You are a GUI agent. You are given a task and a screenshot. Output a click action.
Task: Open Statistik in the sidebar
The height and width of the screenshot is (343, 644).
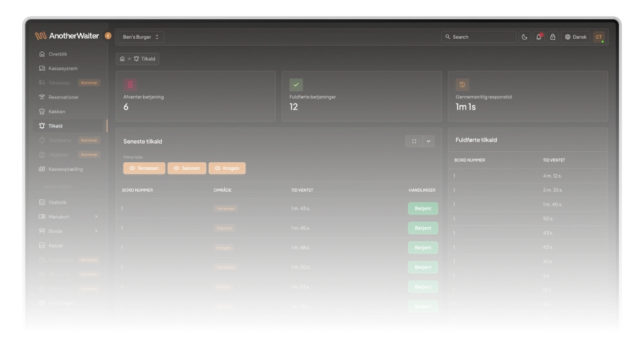coord(68,202)
